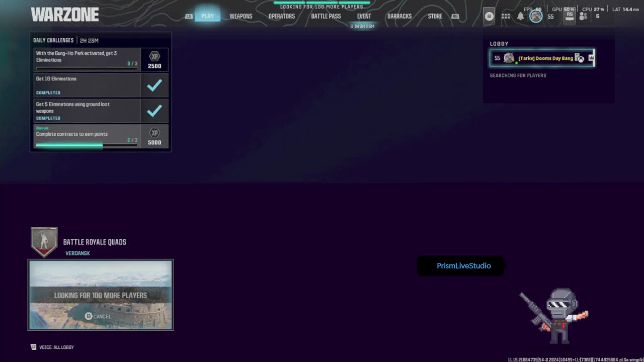Open the OPERATORS tab
This screenshot has height=362, width=644.
(282, 16)
